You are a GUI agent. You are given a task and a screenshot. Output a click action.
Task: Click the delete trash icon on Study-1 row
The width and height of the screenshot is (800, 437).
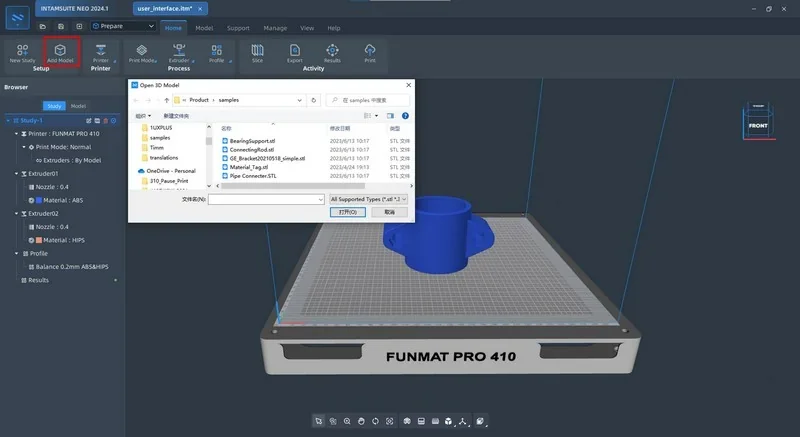coord(106,121)
